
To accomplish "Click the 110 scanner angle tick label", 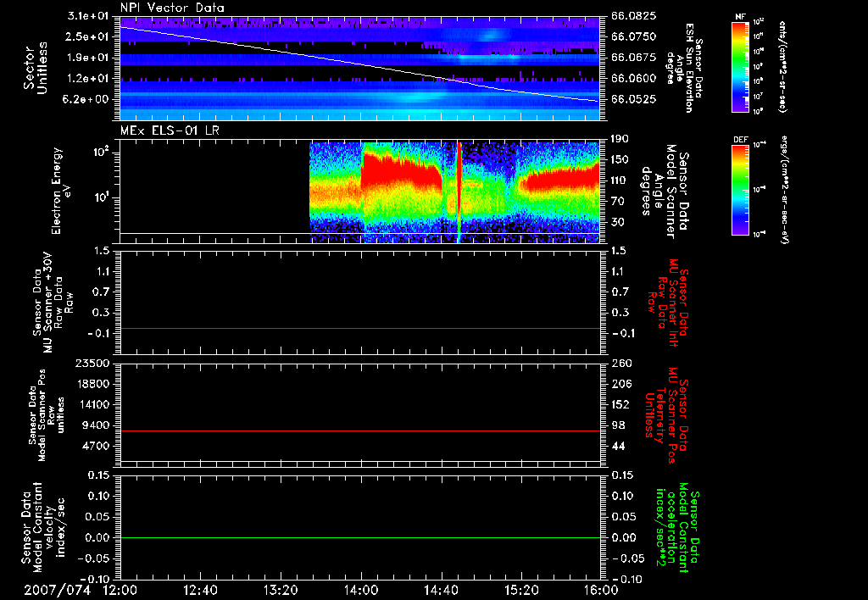I will (x=620, y=181).
